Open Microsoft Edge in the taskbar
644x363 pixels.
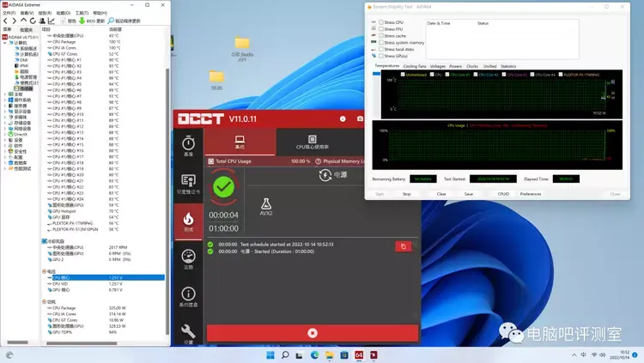click(x=314, y=355)
